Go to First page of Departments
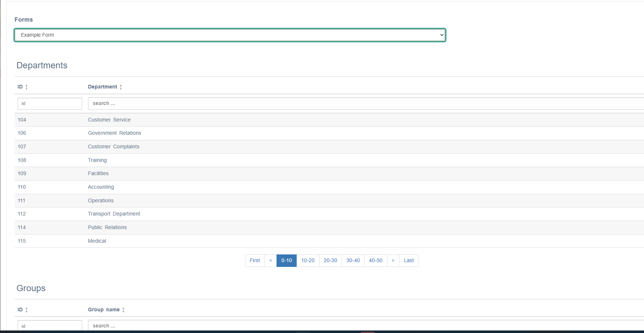Screen dimensions: 644x333 [255, 261]
